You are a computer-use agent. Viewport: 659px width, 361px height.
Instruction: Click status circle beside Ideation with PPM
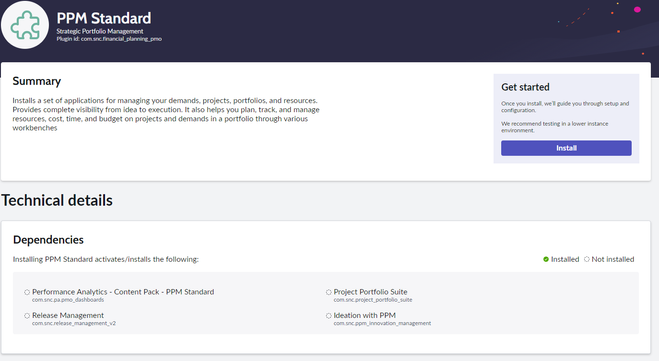point(329,316)
